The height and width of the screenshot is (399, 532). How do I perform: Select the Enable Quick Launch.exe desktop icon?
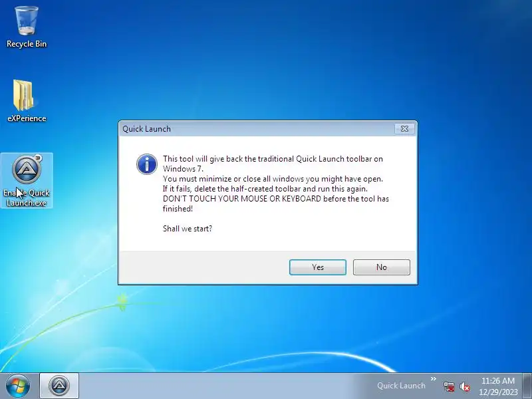point(27,180)
